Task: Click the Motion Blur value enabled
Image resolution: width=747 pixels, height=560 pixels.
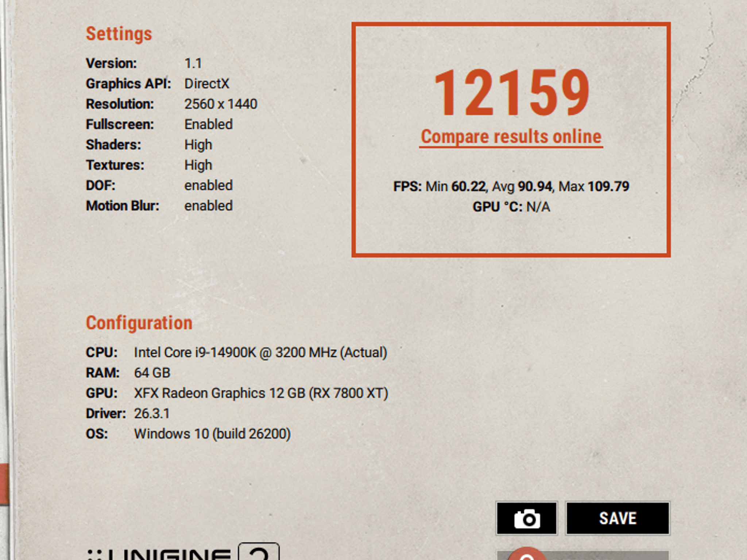Action: pyautogui.click(x=208, y=206)
